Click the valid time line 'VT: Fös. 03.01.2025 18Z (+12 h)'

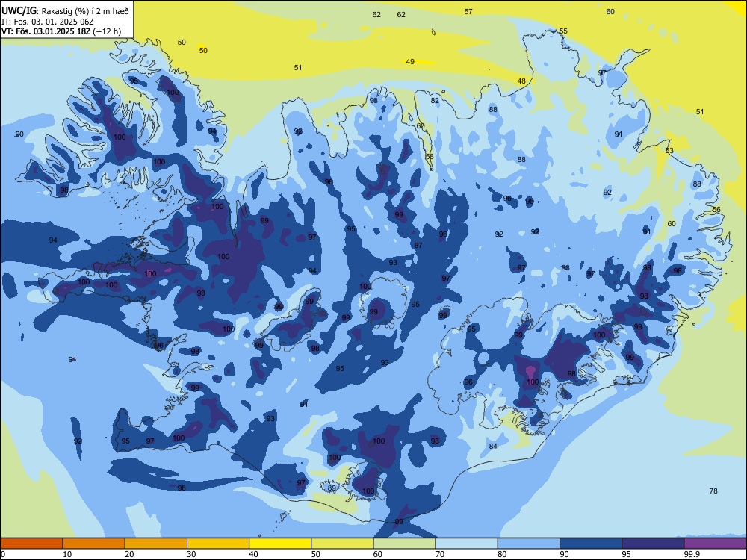point(61,31)
